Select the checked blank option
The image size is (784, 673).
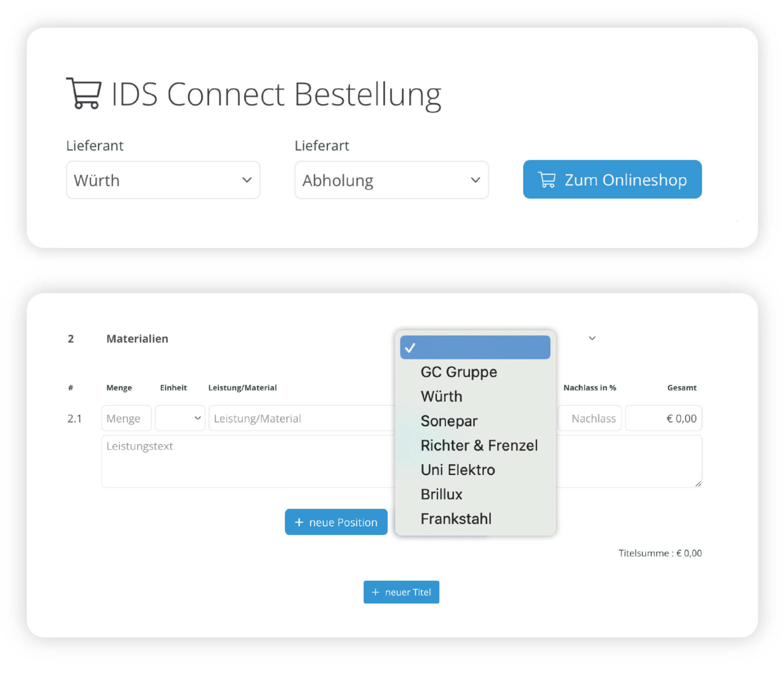point(475,347)
